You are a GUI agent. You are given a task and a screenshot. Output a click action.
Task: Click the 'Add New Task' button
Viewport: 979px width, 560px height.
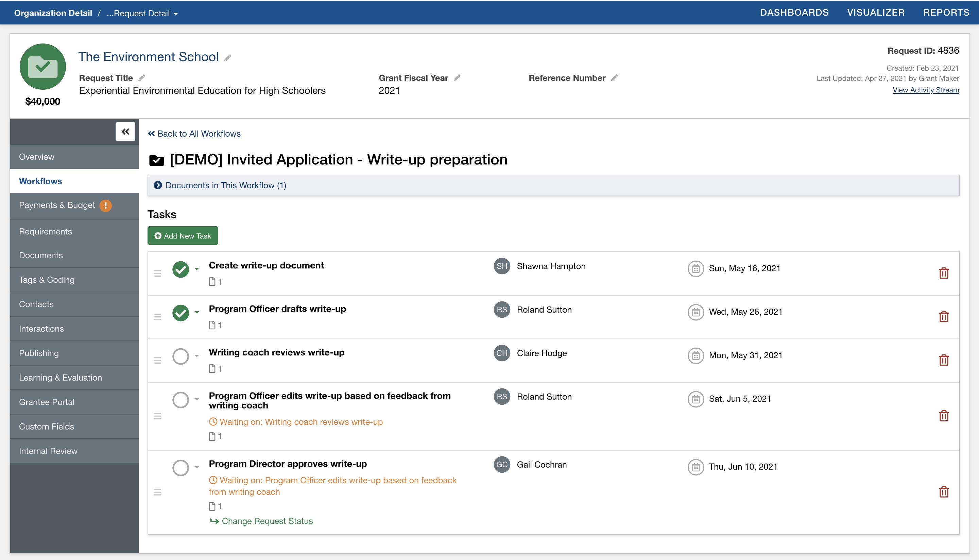182,235
